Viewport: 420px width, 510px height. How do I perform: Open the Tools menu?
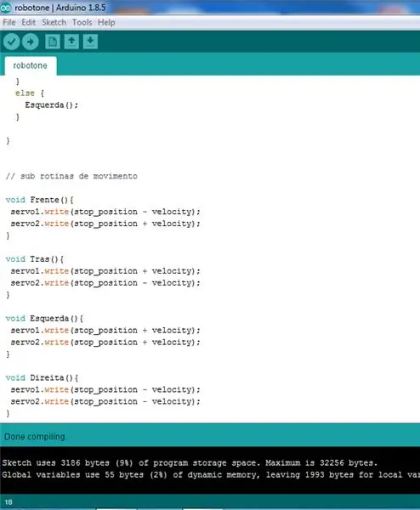(82, 22)
